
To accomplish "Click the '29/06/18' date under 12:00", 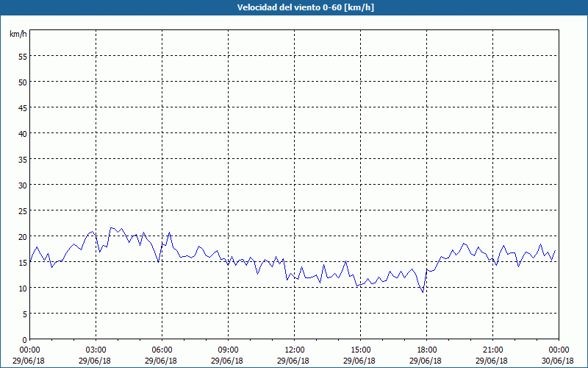I will coord(293,361).
